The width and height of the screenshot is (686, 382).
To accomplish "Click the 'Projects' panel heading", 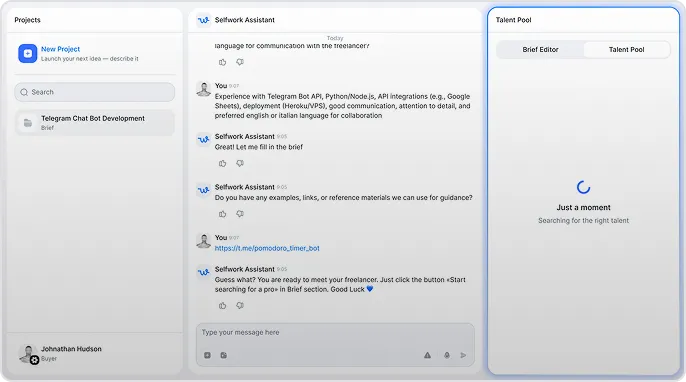I will coord(27,20).
